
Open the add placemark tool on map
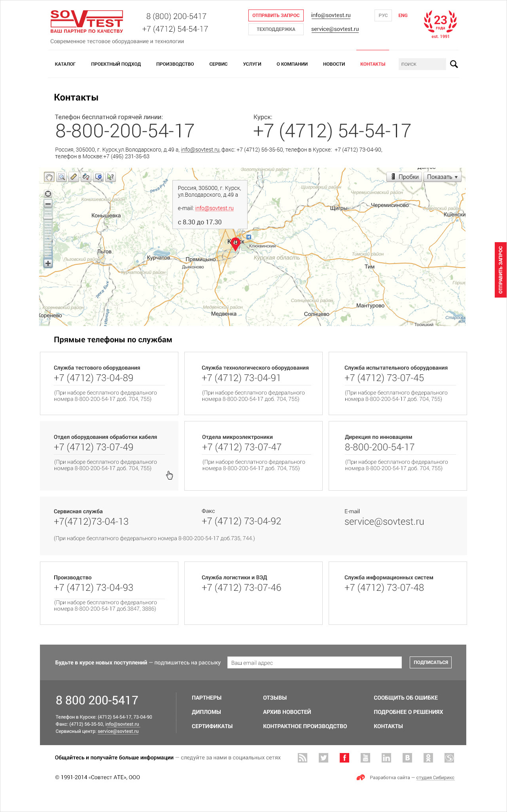98,177
